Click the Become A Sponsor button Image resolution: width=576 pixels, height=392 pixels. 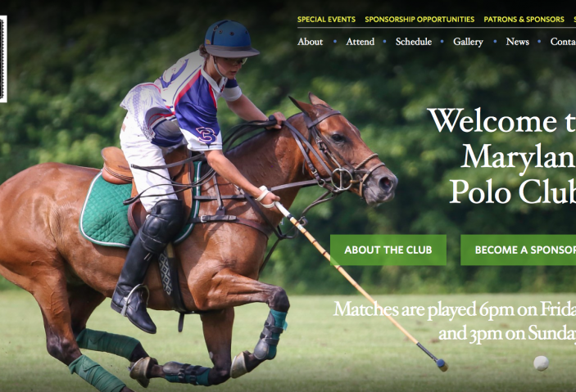(519, 250)
